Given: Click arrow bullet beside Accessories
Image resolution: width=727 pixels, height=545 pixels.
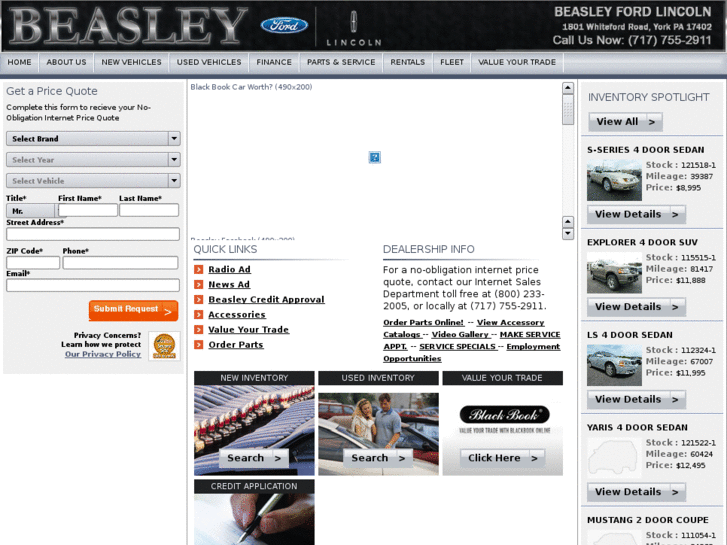Looking at the screenshot, I should (x=198, y=314).
